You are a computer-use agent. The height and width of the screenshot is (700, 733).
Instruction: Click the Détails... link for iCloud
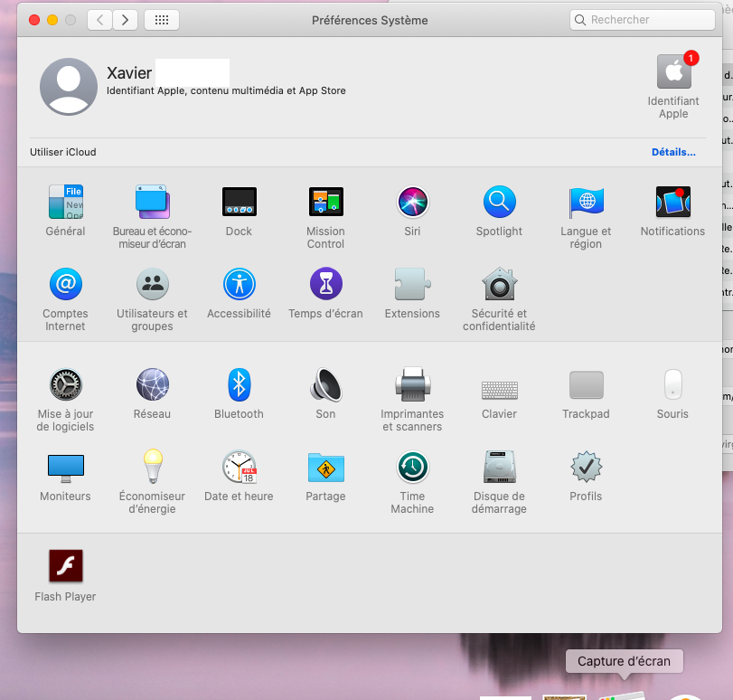click(673, 152)
